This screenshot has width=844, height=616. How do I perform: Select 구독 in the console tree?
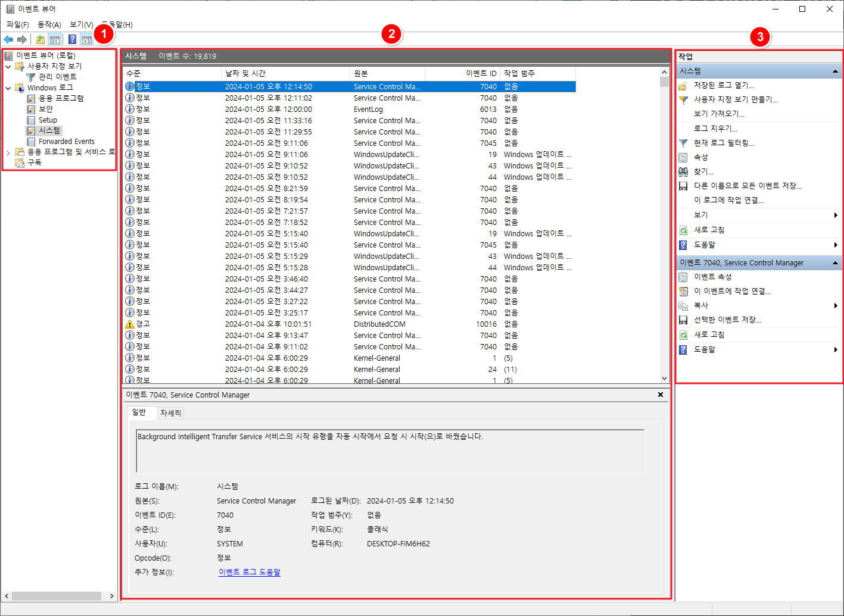tap(34, 162)
